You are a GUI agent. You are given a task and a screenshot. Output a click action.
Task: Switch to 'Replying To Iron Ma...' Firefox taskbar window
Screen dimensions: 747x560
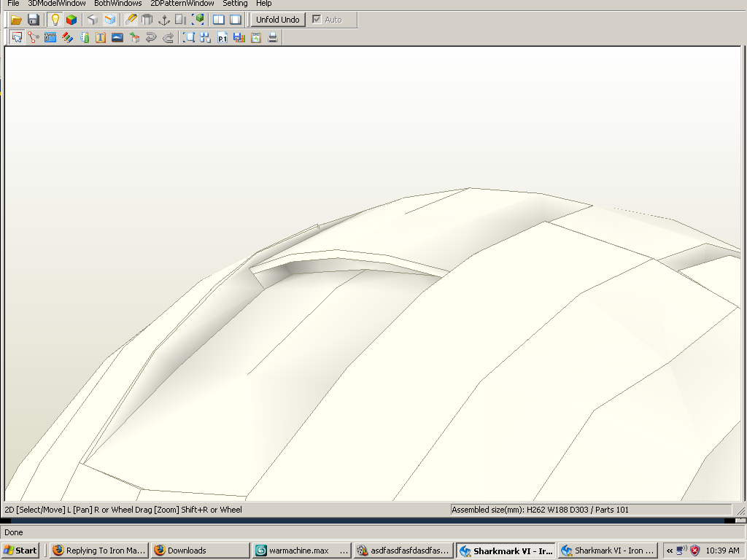click(99, 551)
